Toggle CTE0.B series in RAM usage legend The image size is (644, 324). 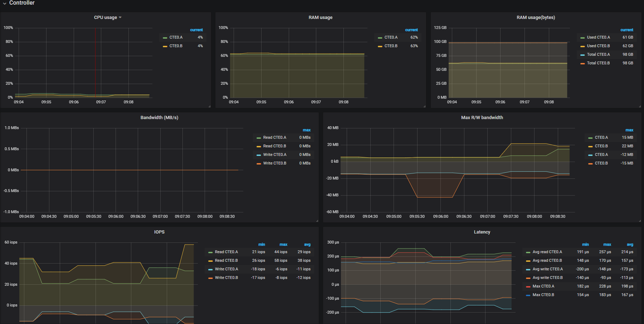[391, 46]
